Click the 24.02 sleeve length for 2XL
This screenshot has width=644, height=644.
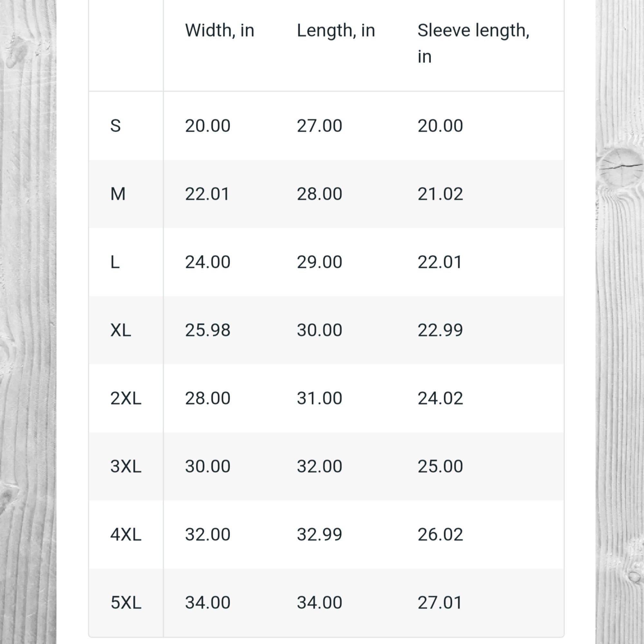[440, 398]
